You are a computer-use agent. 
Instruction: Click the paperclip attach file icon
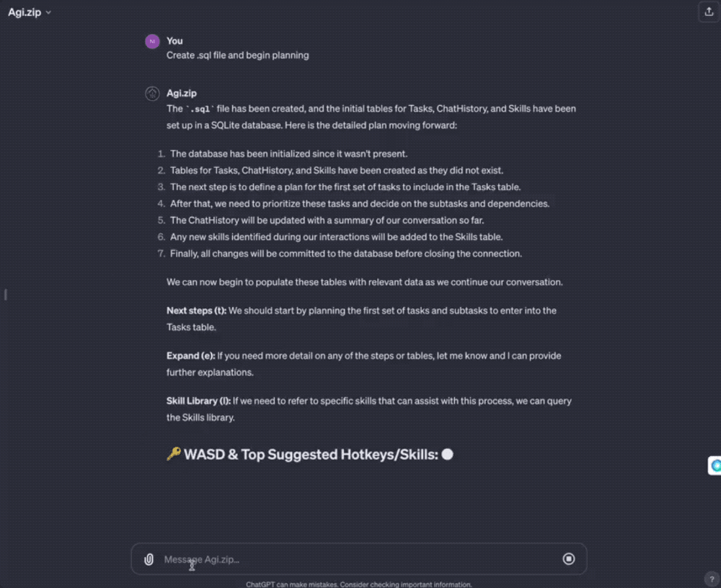[x=149, y=559]
